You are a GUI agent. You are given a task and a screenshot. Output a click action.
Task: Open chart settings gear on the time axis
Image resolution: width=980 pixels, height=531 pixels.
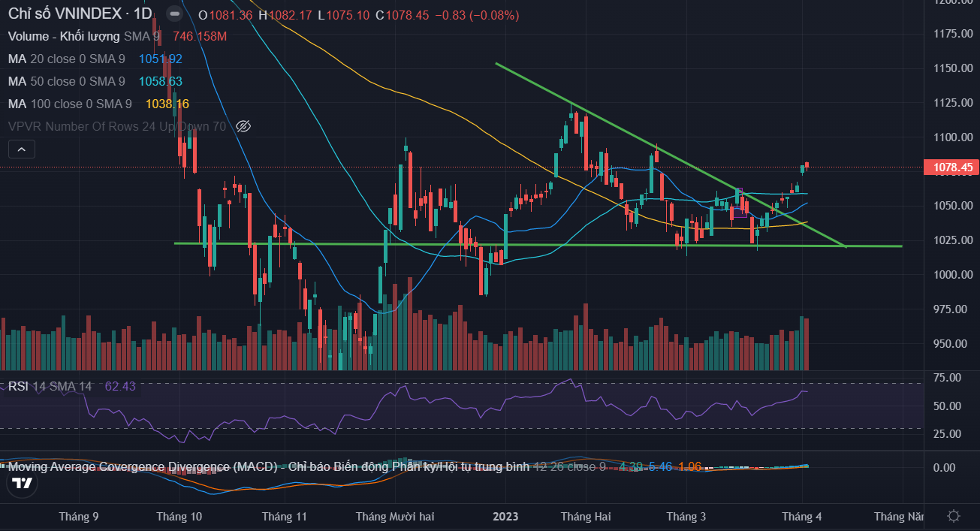[953, 516]
